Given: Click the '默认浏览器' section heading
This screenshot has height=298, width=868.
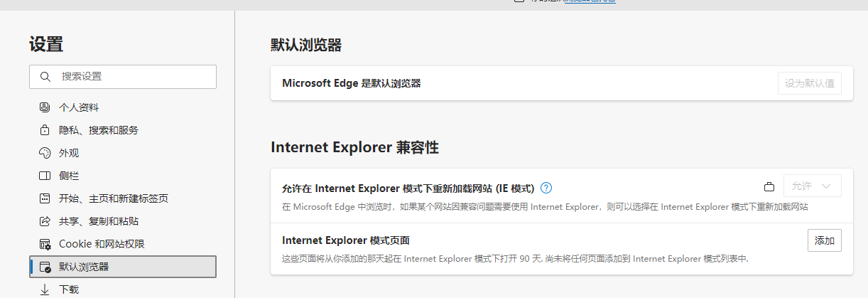Looking at the screenshot, I should [x=306, y=45].
